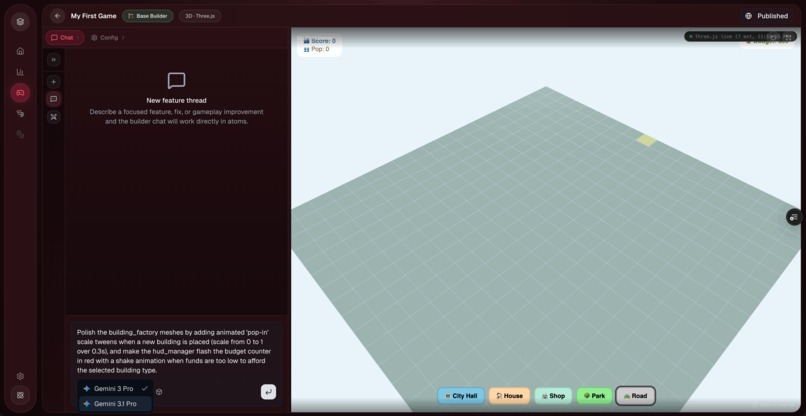Open the panel toggle at preview right edge
Viewport: 806px width, 416px height.
(x=794, y=217)
